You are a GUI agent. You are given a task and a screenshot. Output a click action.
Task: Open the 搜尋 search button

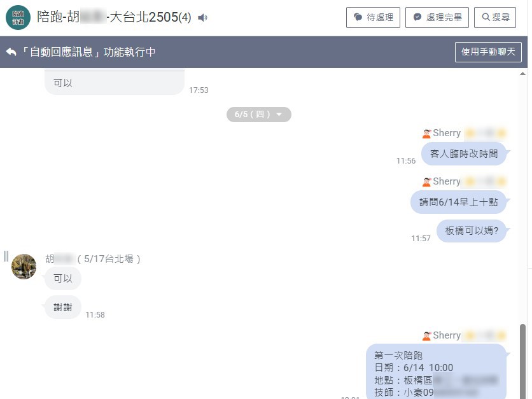pos(495,17)
